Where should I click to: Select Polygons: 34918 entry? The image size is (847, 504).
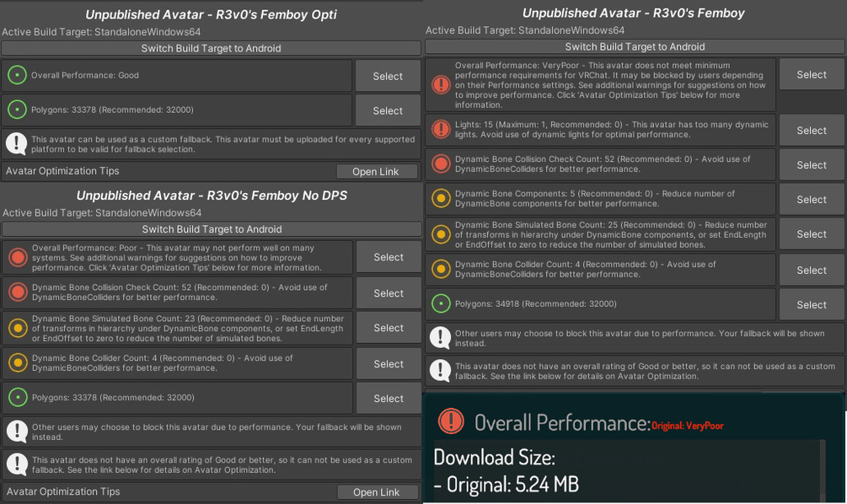tap(812, 304)
